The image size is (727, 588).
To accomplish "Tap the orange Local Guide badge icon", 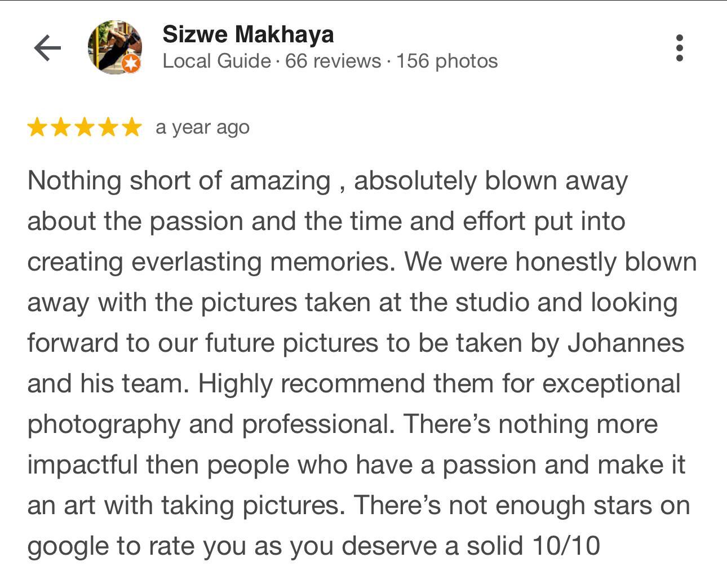I will [131, 64].
